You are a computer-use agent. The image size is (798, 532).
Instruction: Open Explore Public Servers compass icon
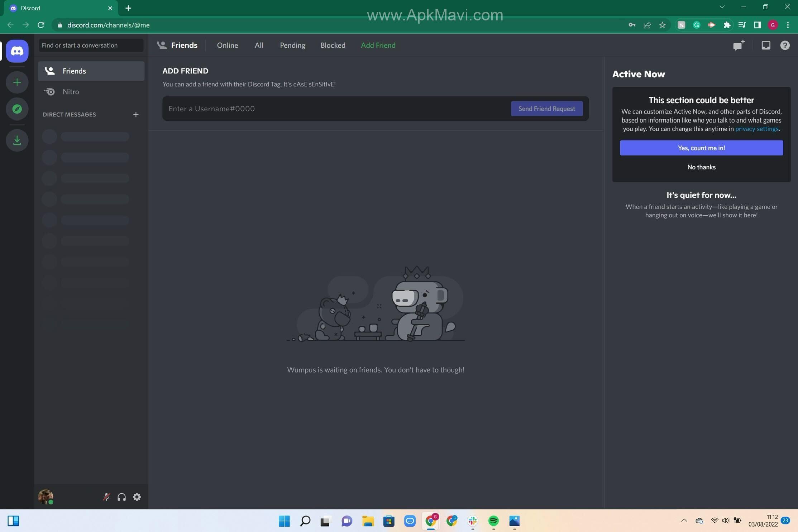[x=17, y=109]
